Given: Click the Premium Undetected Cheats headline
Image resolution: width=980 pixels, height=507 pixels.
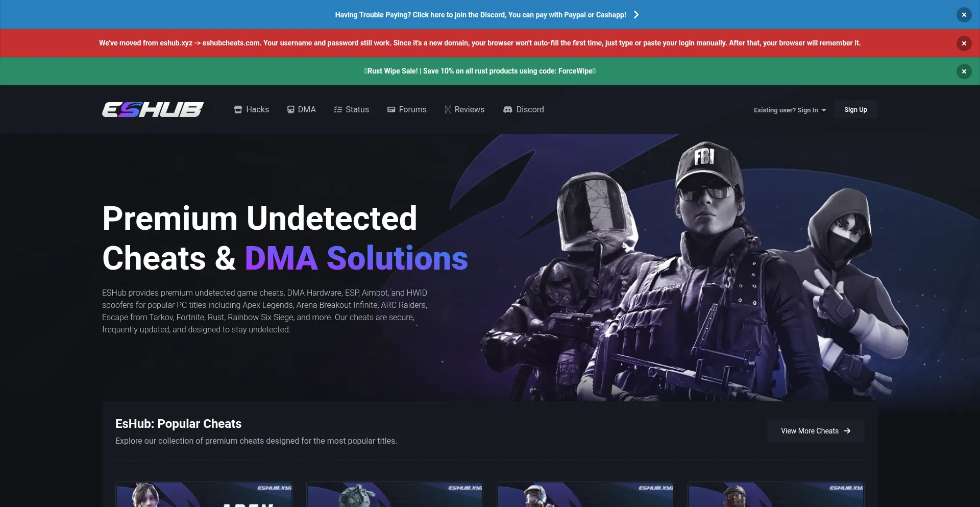Looking at the screenshot, I should tap(285, 238).
